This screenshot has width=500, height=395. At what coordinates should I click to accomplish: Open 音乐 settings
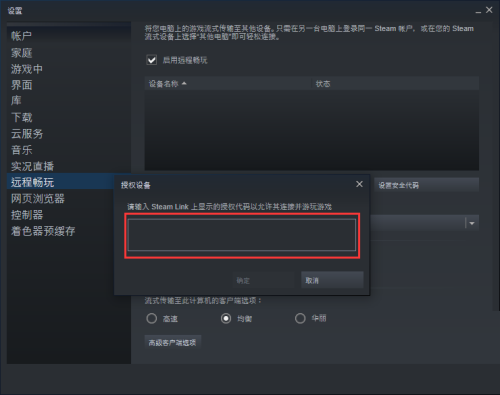click(21, 150)
